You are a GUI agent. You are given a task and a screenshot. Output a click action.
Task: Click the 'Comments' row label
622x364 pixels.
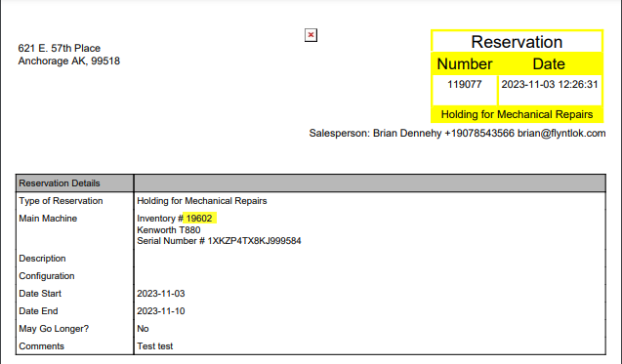[x=42, y=346]
